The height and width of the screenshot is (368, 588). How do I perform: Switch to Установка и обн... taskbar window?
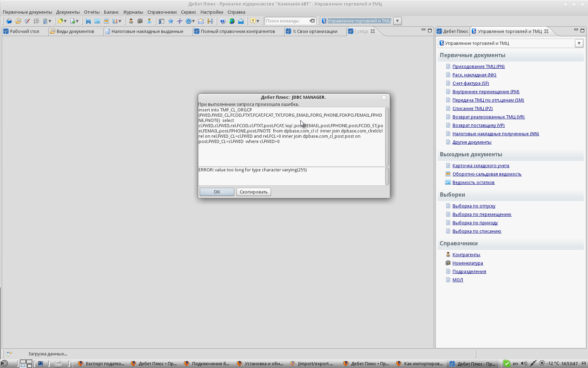260,363
